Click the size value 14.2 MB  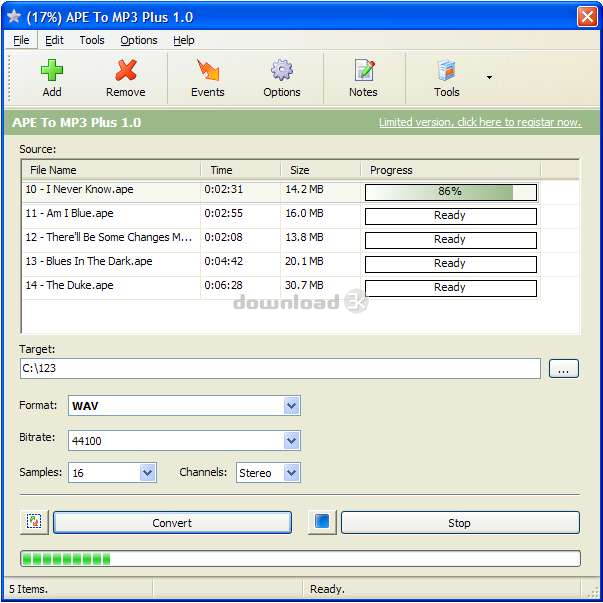pyautogui.click(x=304, y=189)
